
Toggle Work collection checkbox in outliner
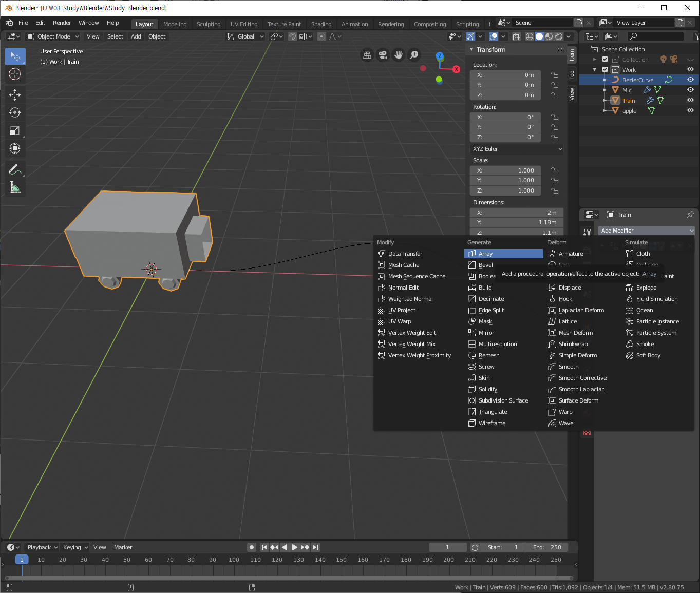[605, 70]
